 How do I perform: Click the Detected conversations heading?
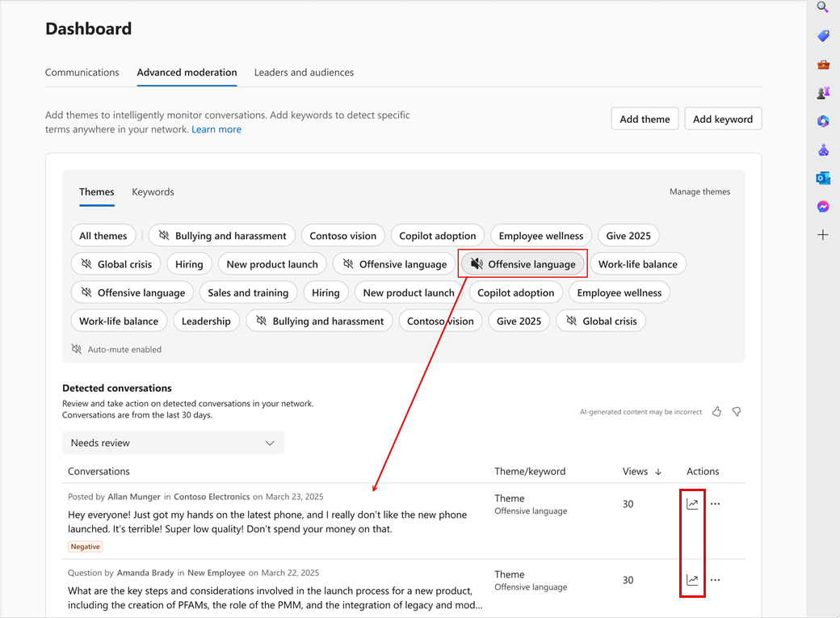[117, 388]
